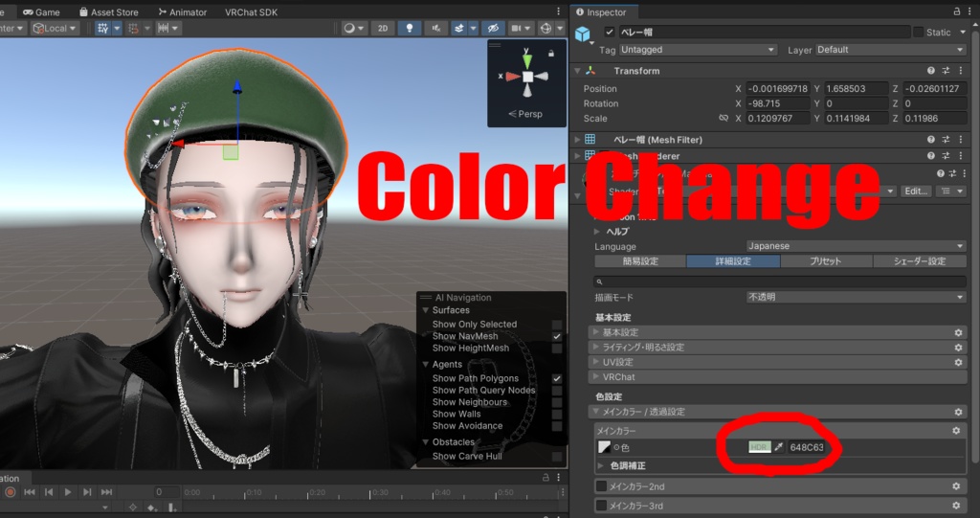Toggle hidden objects visibility eye icon
980x518 pixels.
(493, 28)
